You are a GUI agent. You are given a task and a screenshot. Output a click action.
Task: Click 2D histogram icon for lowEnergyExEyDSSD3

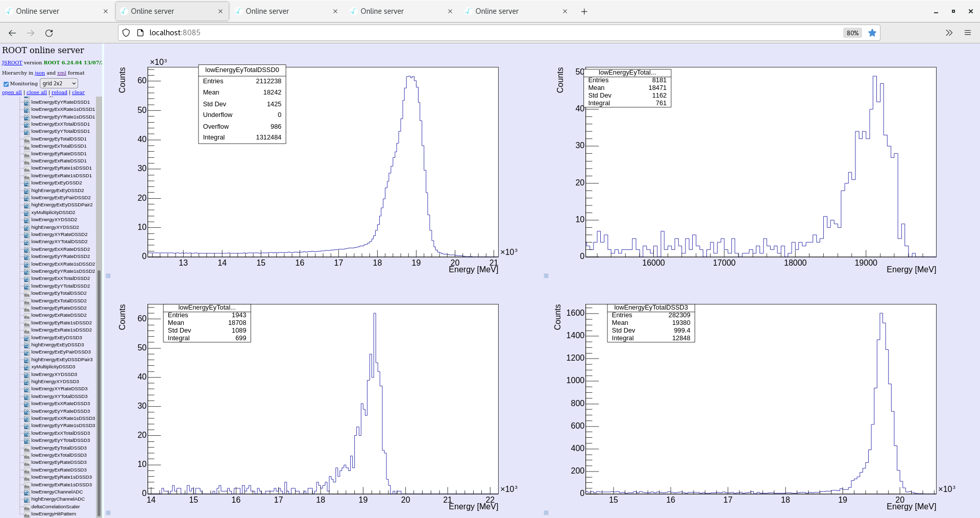click(27, 338)
